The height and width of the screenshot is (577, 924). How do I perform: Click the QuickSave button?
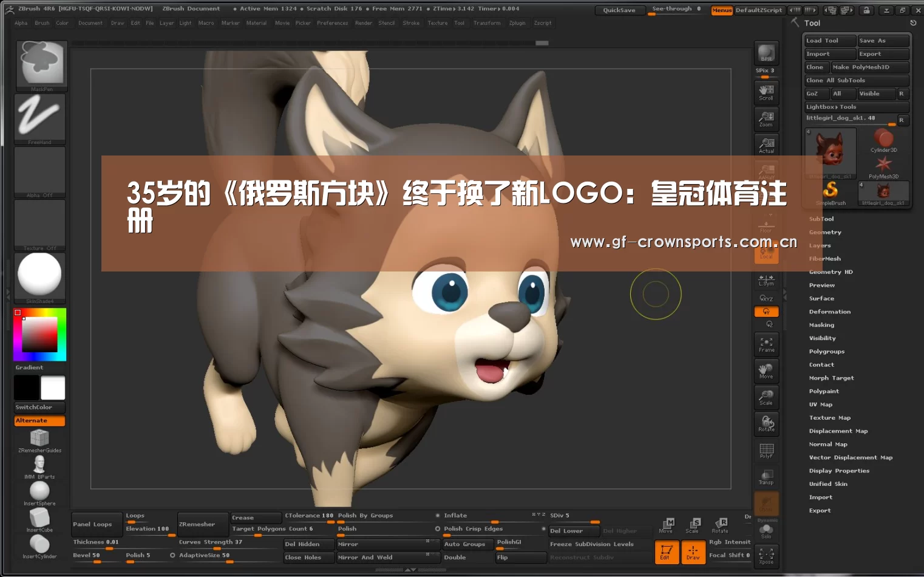pos(619,10)
